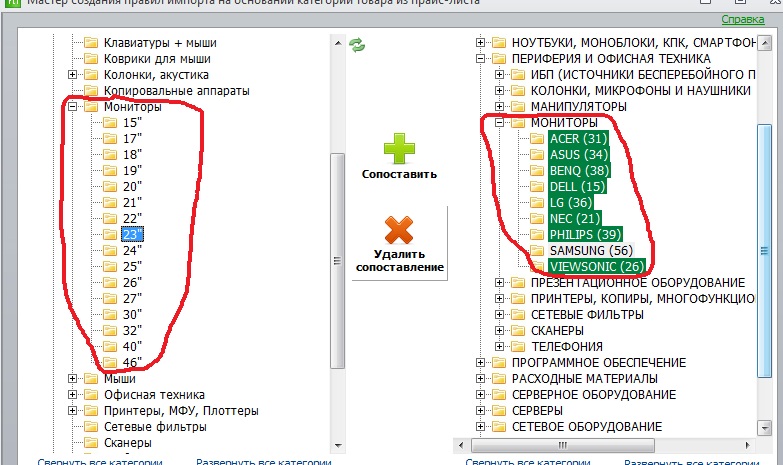Expand the СКАНЕРЫ category on right
This screenshot has height=465, width=783.
pyautogui.click(x=499, y=331)
